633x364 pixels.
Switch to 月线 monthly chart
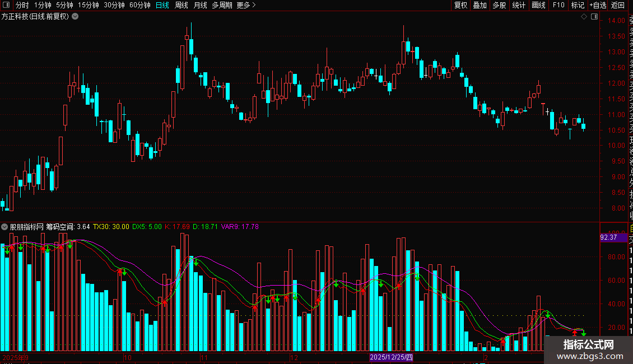coord(200,5)
